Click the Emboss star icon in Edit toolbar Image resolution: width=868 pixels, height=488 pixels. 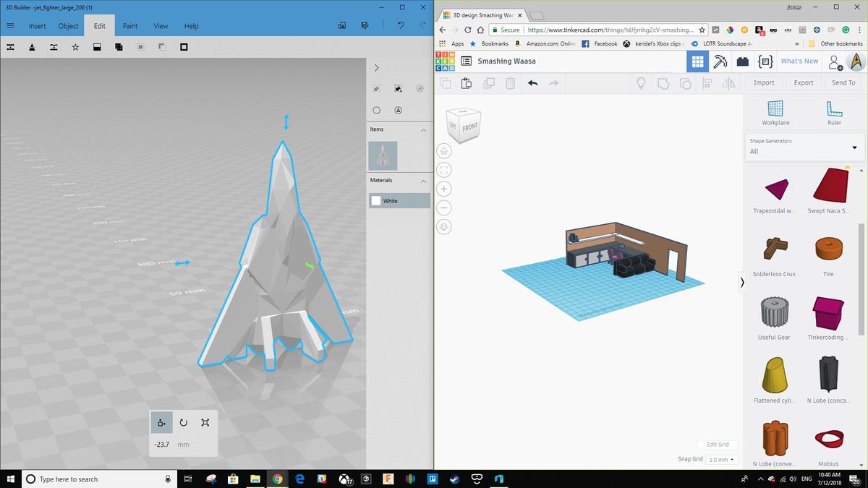(75, 47)
